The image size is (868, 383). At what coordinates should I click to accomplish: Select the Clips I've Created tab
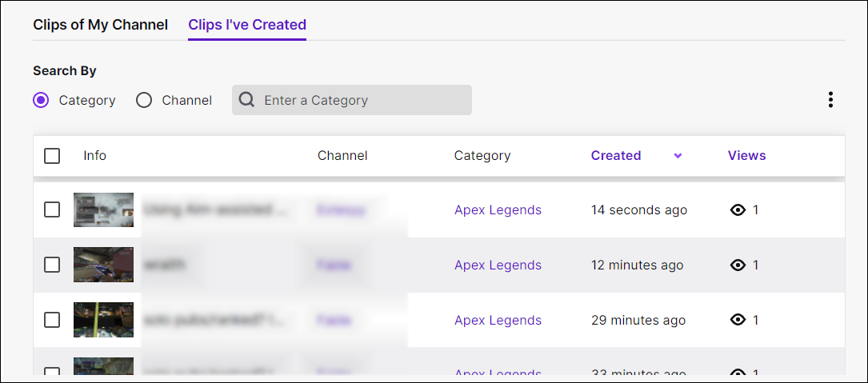[x=247, y=25]
